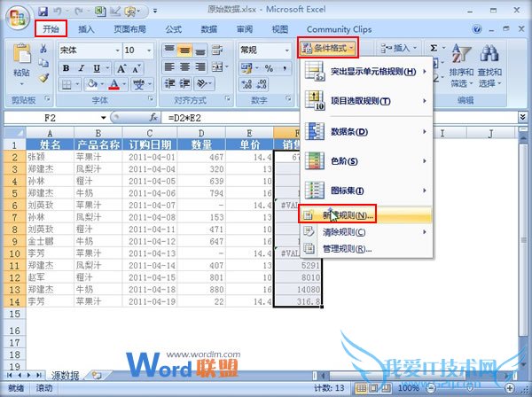Choose Manage Rules menu item
Image resolution: width=532 pixels, height=397 pixels.
(366, 249)
